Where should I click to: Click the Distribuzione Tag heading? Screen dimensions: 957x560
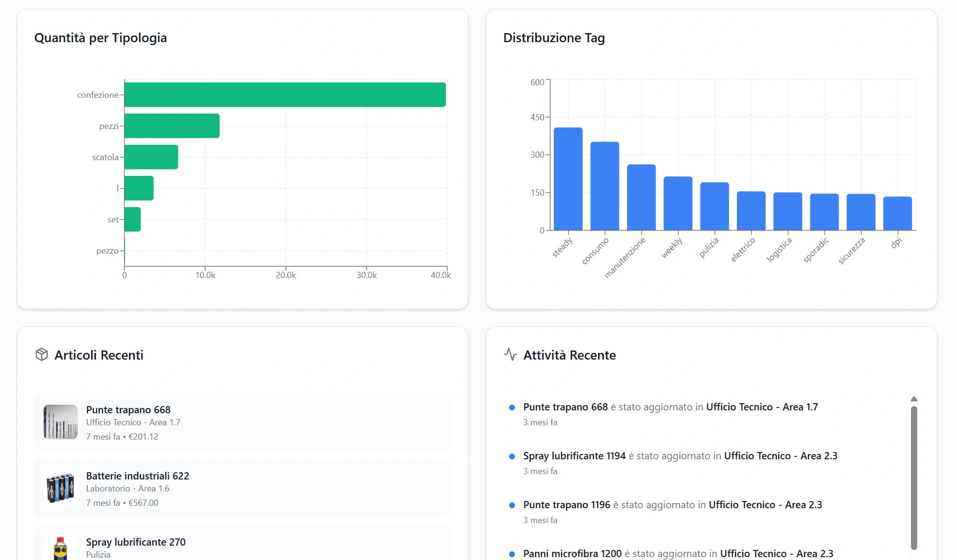point(554,38)
